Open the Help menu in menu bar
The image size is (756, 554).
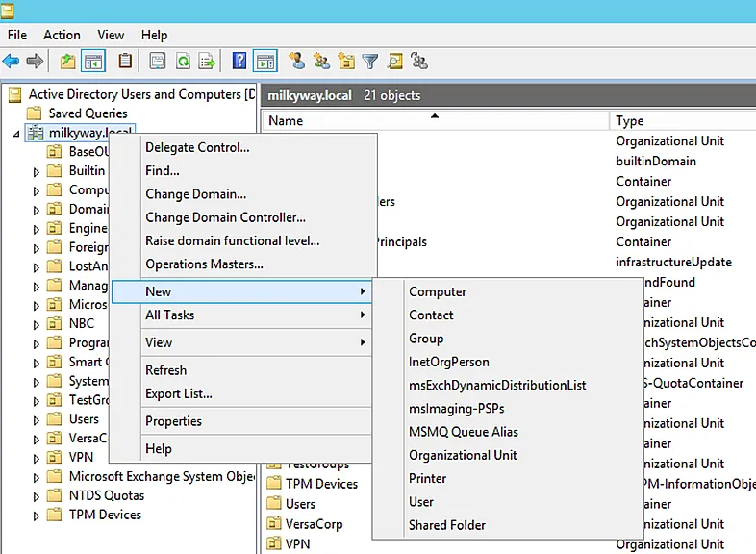(x=154, y=36)
